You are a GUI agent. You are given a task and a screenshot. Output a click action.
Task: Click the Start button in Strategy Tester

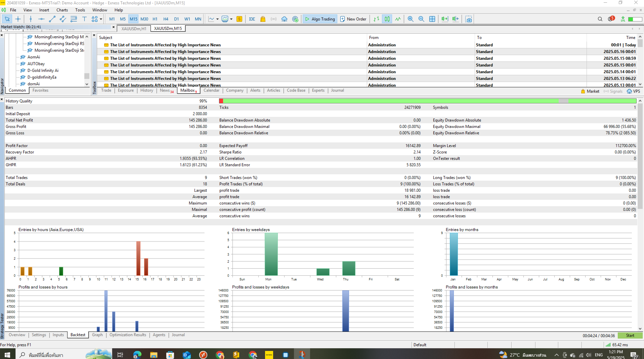coord(630,335)
